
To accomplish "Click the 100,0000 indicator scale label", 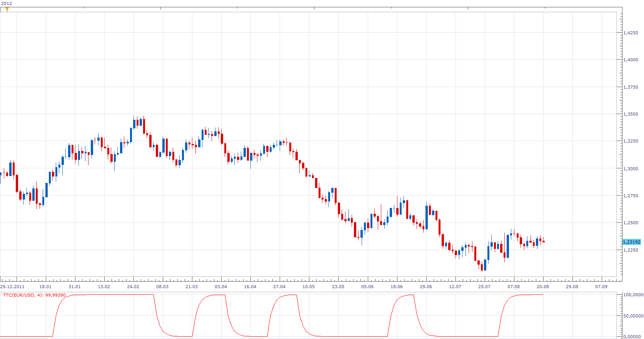I will click(633, 295).
